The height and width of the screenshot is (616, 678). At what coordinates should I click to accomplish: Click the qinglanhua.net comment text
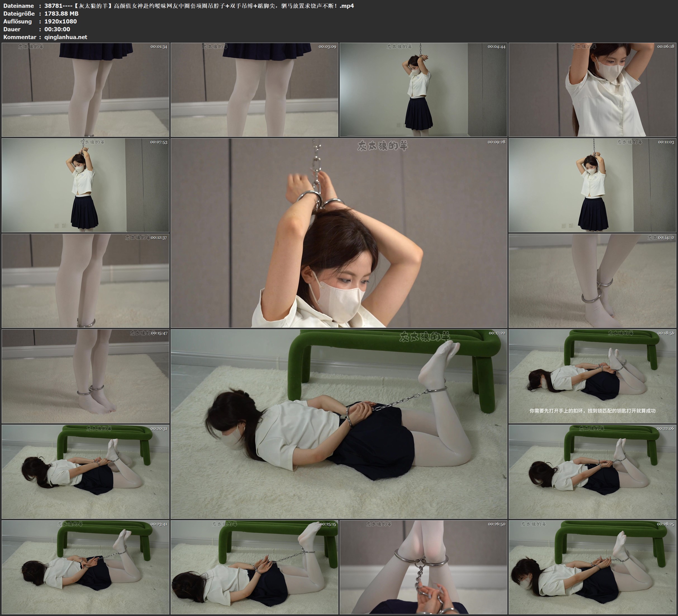(x=66, y=37)
